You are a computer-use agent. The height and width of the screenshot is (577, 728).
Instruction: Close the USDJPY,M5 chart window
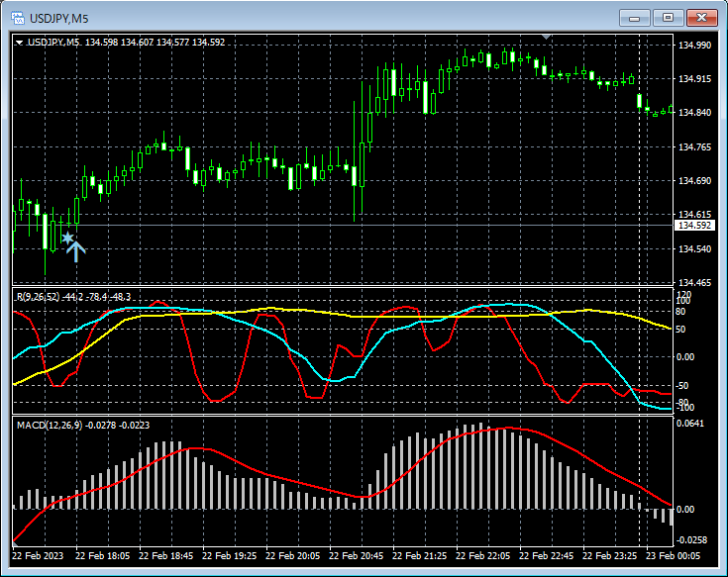pos(702,17)
